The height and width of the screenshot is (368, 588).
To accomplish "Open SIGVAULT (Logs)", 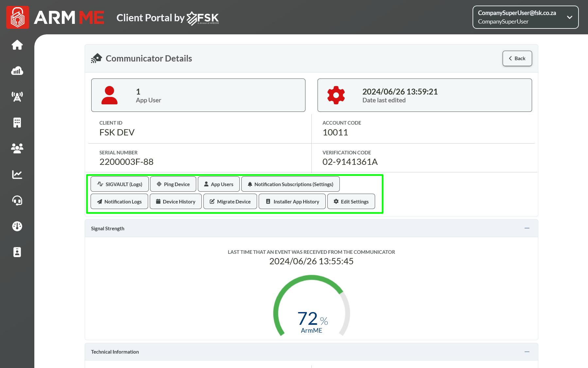I will [x=120, y=184].
